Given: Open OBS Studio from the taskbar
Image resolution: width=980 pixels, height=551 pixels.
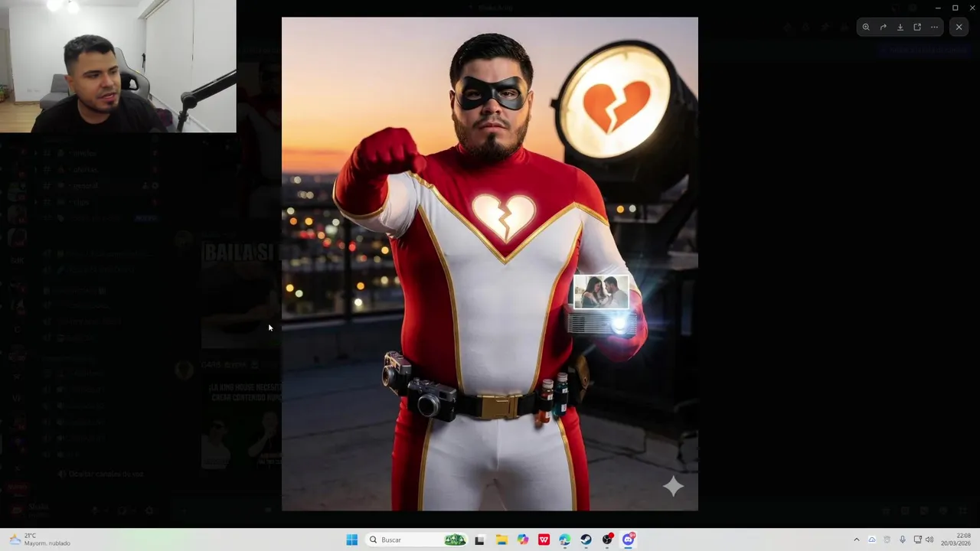Looking at the screenshot, I should tap(607, 540).
